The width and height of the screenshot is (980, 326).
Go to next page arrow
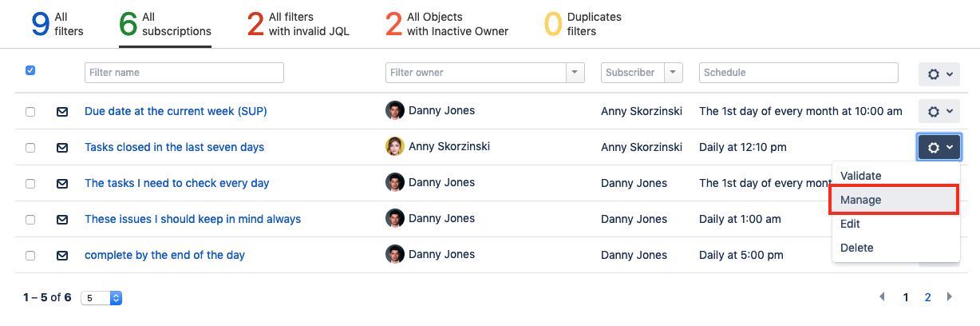pos(950,297)
